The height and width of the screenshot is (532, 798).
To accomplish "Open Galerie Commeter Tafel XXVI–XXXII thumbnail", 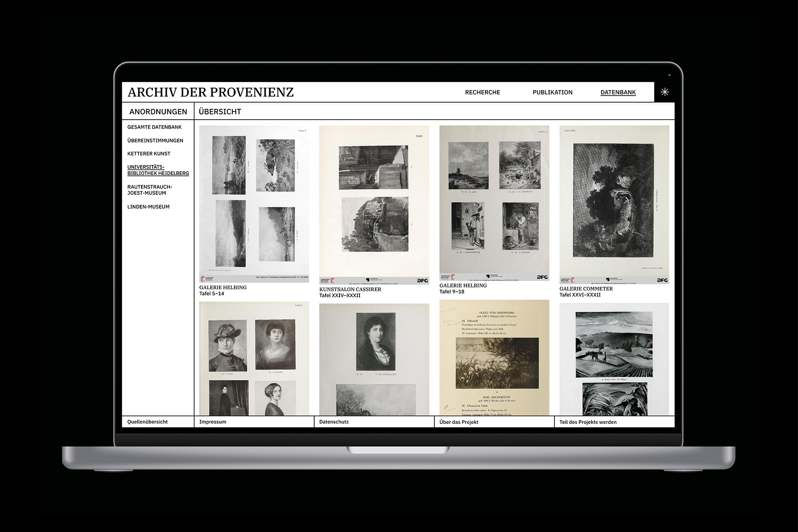I will (614, 205).
